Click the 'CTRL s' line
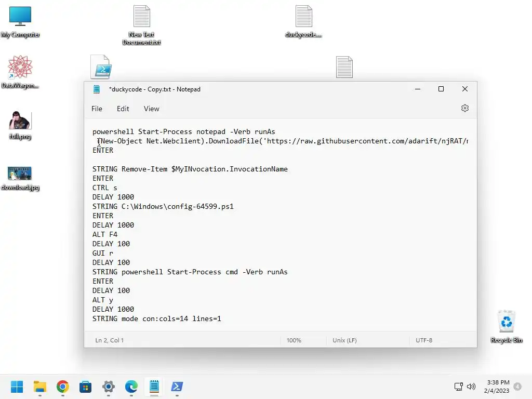 pos(105,188)
